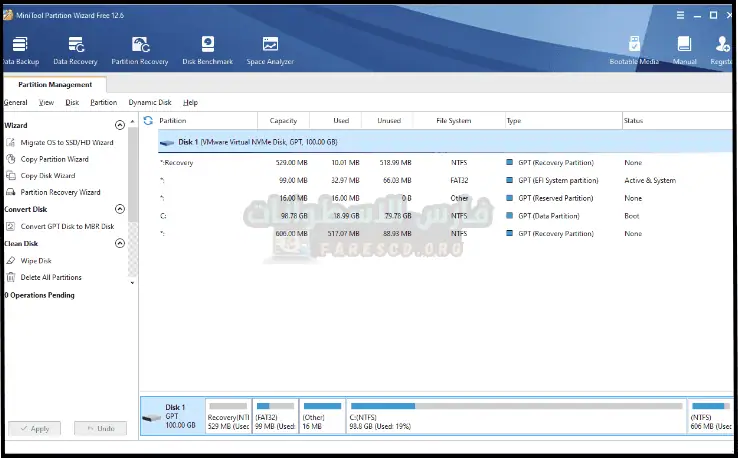This screenshot has width=738, height=458.
Task: Open the Data Backup tool
Action: (x=20, y=50)
